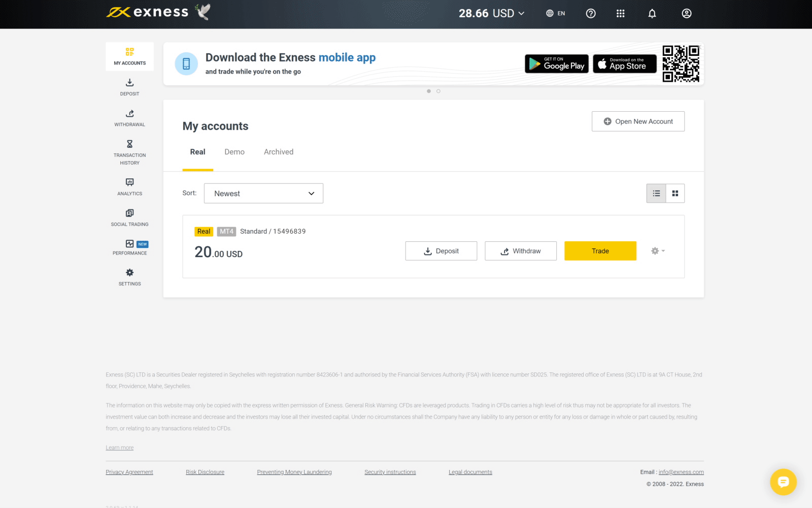Open Analytics in the sidebar
Screen dimensions: 812x508
[x=129, y=187]
